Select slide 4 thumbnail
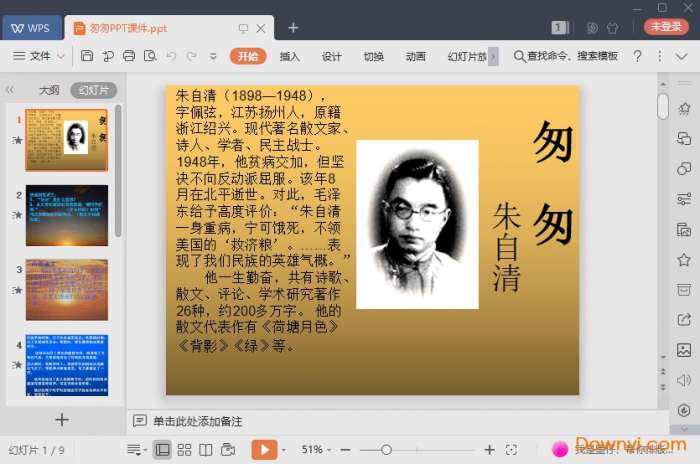Image resolution: width=700 pixels, height=464 pixels. tap(67, 365)
